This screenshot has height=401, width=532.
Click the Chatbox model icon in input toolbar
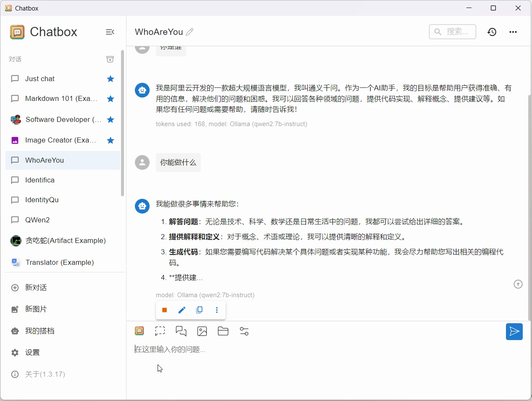[140, 331]
